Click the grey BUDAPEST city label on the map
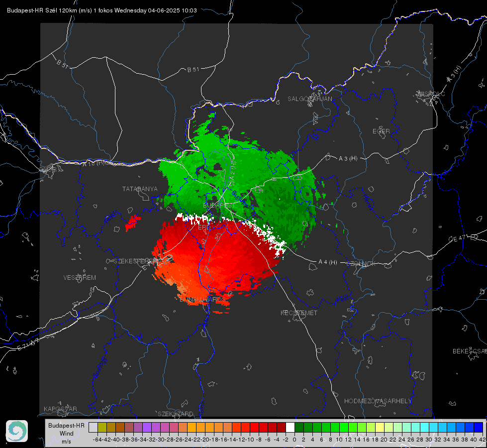487x448 pixels. coord(219,206)
